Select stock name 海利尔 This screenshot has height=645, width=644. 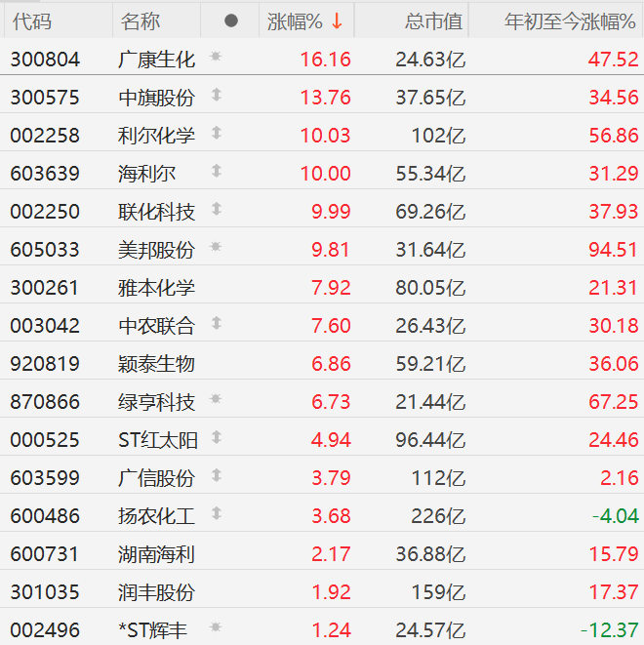click(146, 174)
